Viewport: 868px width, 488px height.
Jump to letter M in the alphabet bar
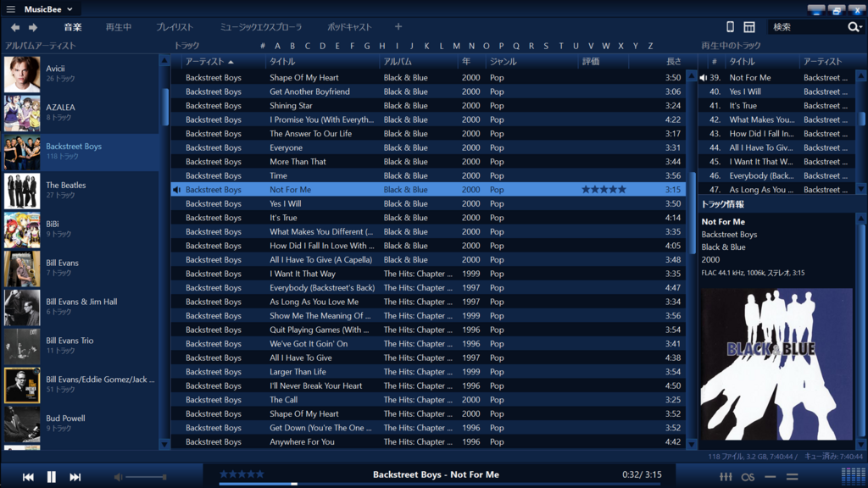pyautogui.click(x=456, y=46)
